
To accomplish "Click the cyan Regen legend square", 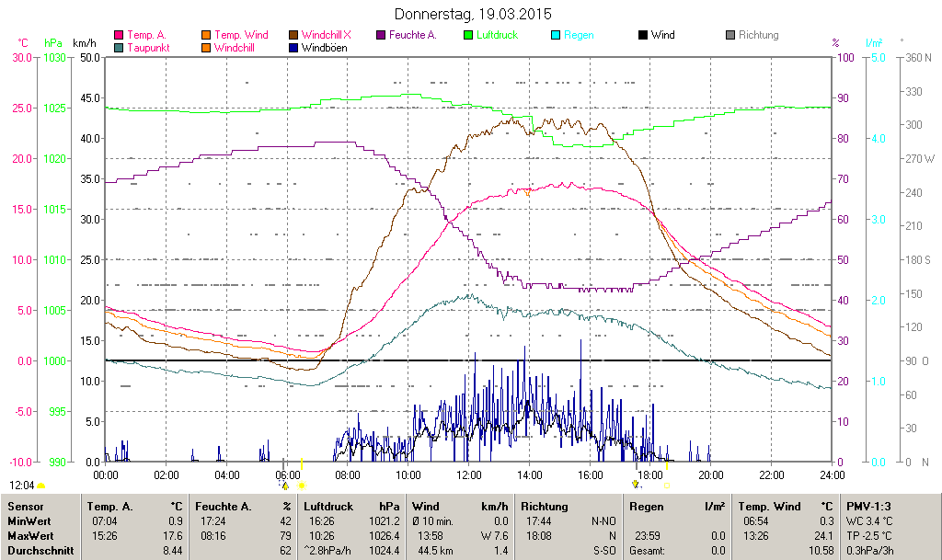I will click(556, 35).
